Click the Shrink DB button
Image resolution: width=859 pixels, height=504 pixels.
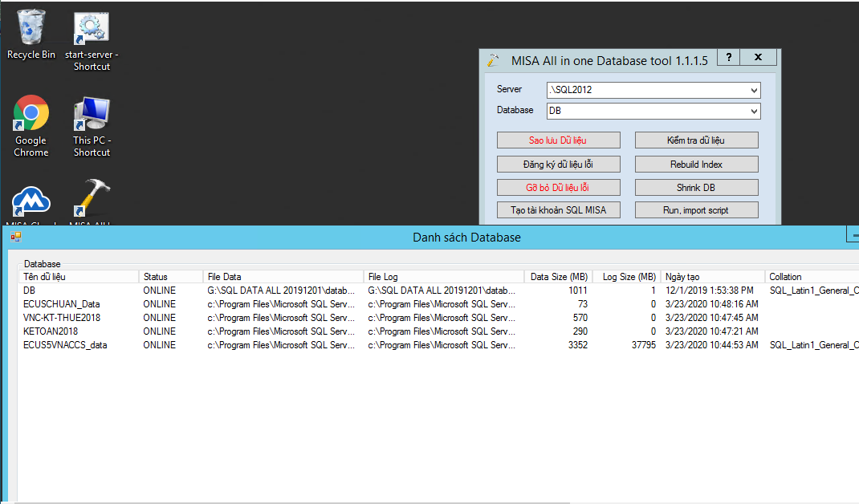tap(696, 187)
